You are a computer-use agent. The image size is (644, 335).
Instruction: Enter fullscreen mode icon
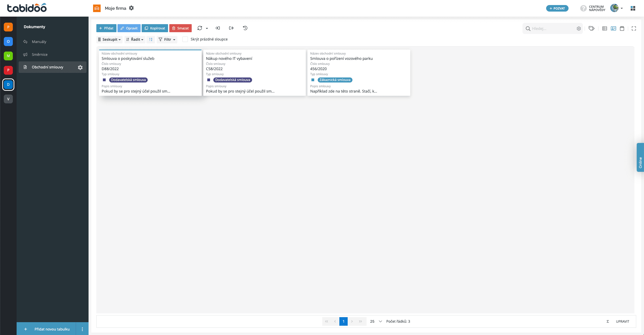634,28
